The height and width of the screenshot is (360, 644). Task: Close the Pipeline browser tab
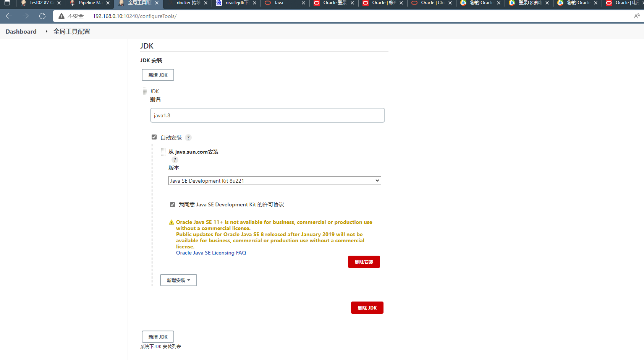pos(108,3)
